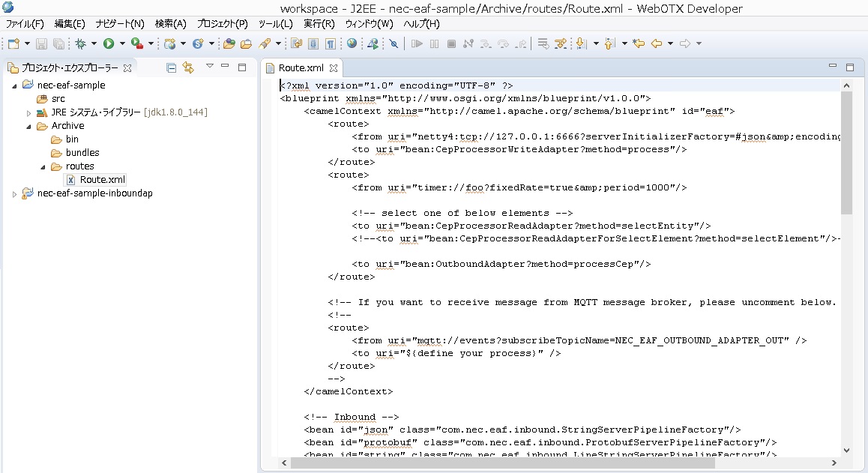The width and height of the screenshot is (868, 473).
Task: Toggle Show Whitespace Characters pilcrow icon
Action: [x=330, y=44]
